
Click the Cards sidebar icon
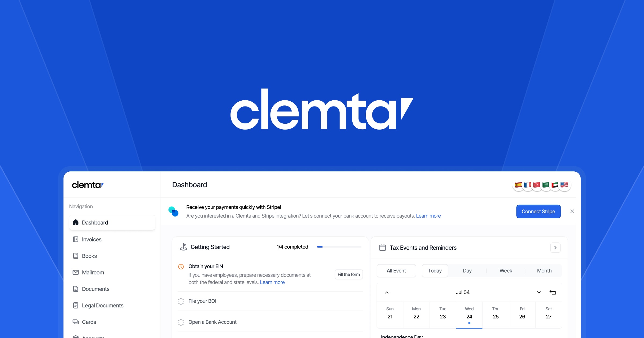[x=76, y=321]
